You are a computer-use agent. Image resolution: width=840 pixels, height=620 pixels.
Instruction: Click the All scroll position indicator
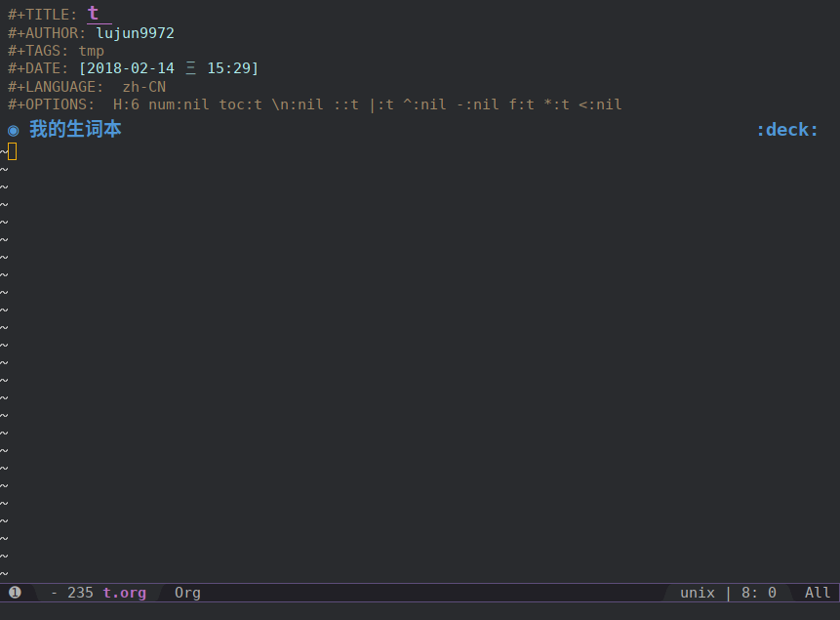coord(818,592)
